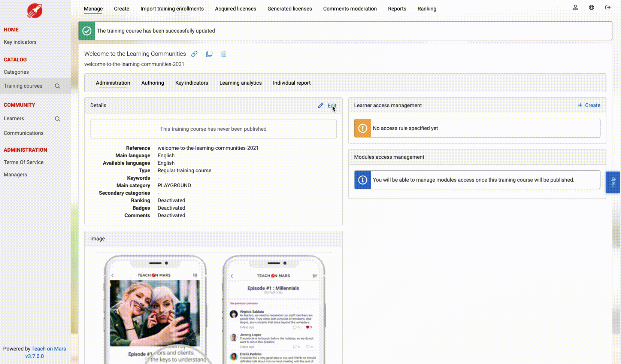
Task: Open Generated licenses
Action: (290, 9)
